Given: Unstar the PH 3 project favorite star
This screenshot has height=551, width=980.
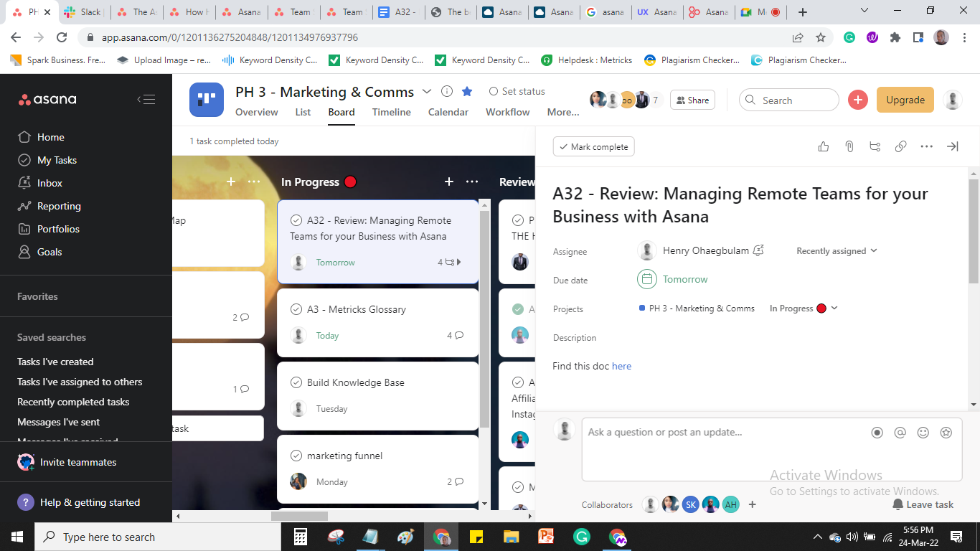Looking at the screenshot, I should [x=467, y=91].
